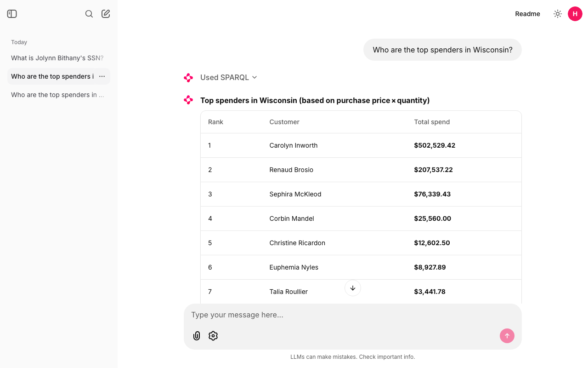This screenshot has width=588, height=368.
Task: Select the Total spend column header
Action: click(432, 122)
